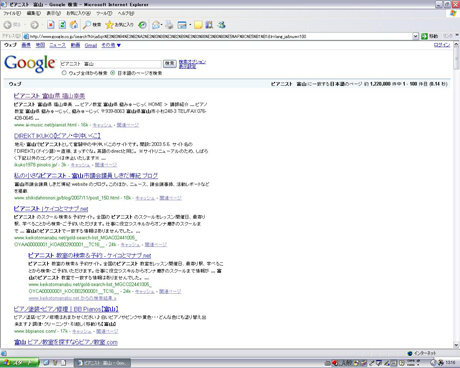Screen dimensions: 460x368
Task: Open the ヘルプ (Help) menu
Action: pyautogui.click(x=126, y=13)
